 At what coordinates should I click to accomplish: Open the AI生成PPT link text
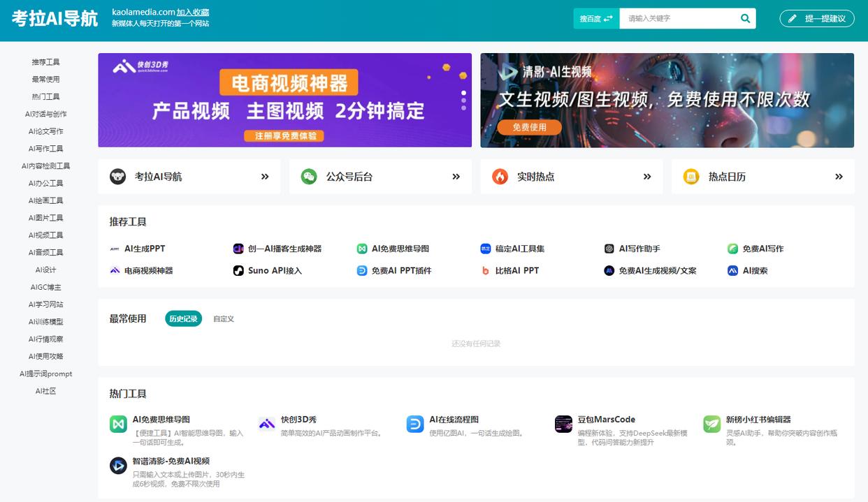point(145,249)
